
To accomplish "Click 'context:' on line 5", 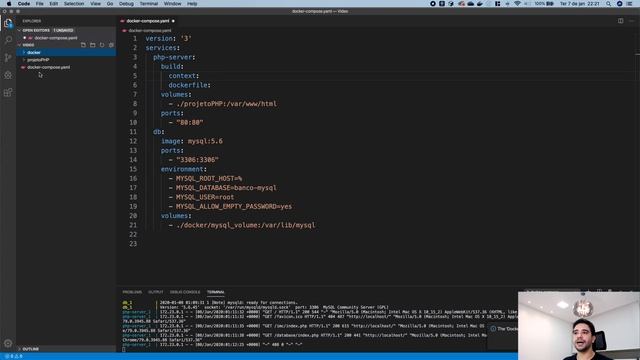I will point(184,76).
